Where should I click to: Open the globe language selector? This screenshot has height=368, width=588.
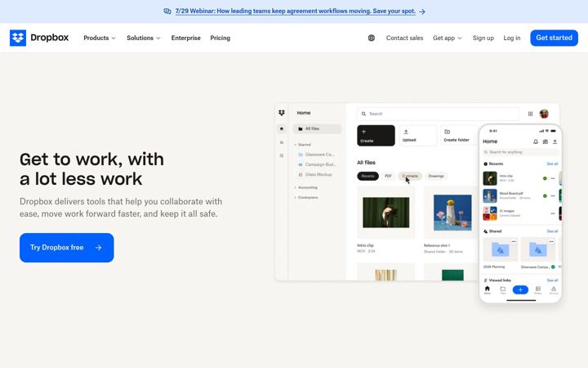372,38
